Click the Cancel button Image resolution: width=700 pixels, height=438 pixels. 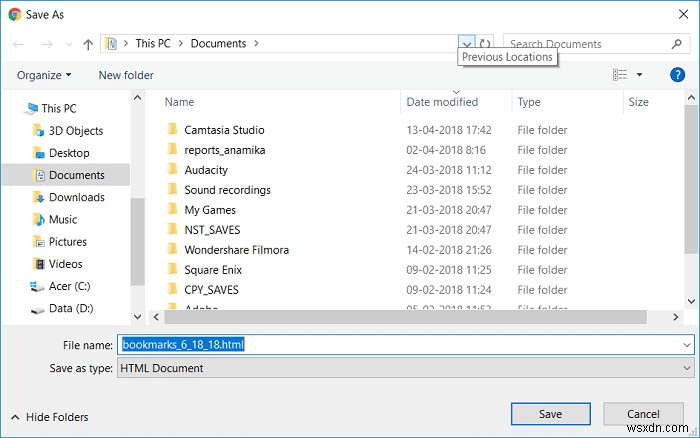pyautogui.click(x=643, y=414)
